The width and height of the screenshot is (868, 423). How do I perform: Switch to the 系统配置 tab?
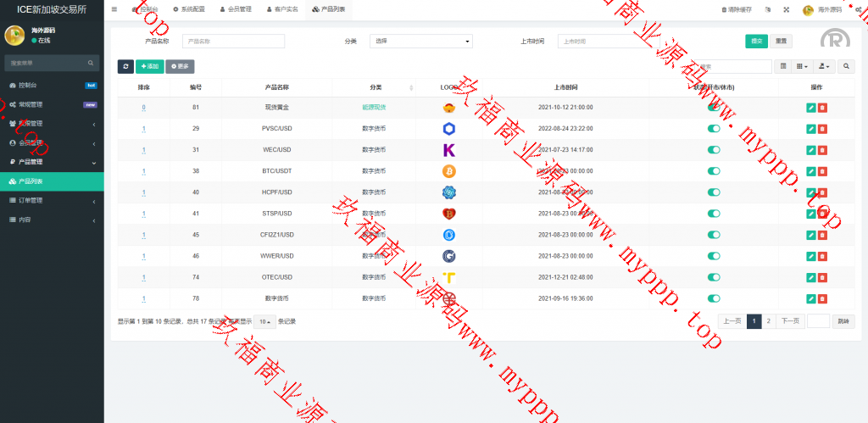tap(188, 9)
